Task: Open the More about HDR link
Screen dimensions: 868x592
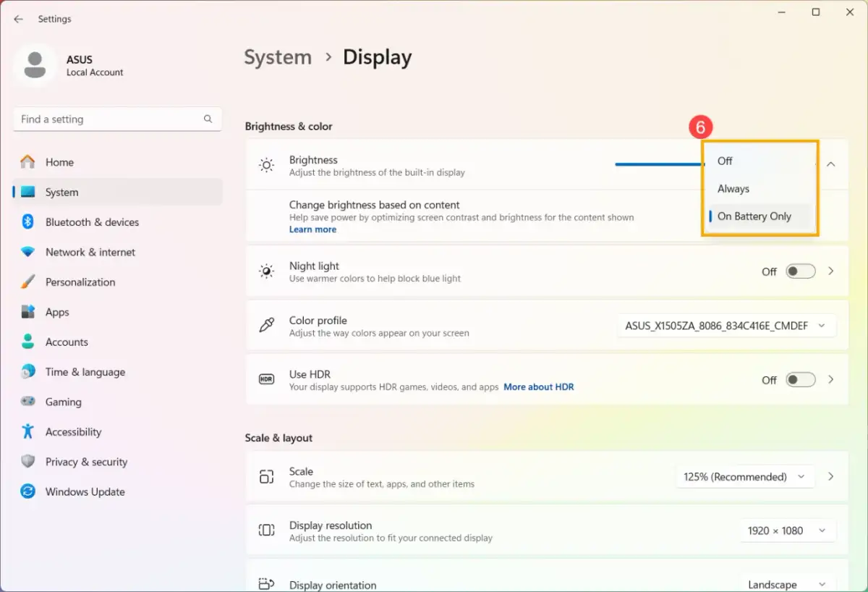Action: pos(538,387)
